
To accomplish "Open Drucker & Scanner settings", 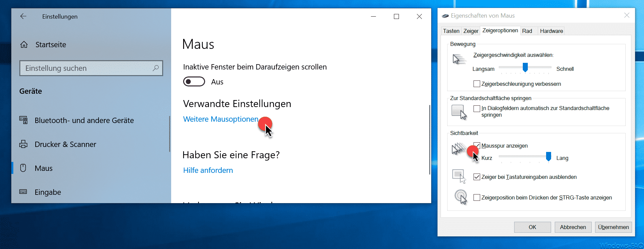I will click(91, 144).
